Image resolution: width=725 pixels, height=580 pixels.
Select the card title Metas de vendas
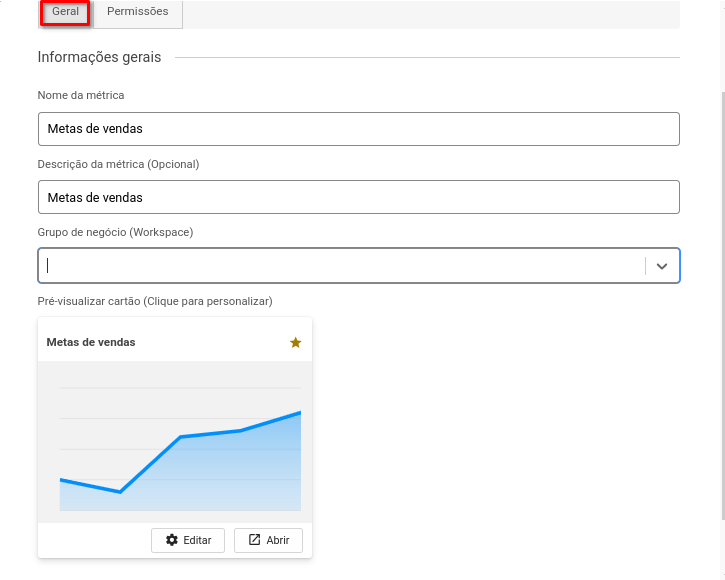[91, 342]
